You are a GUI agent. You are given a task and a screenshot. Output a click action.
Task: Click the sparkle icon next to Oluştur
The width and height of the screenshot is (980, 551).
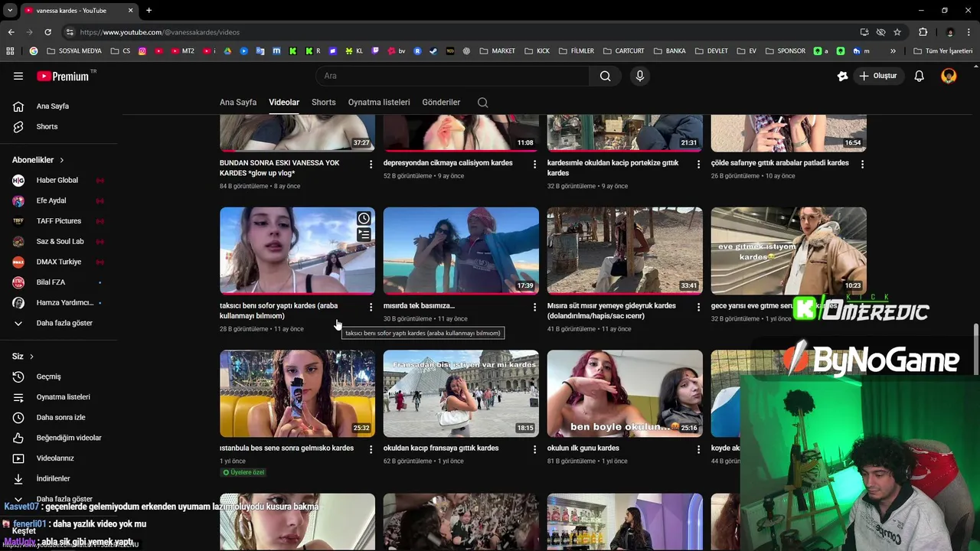(x=842, y=76)
